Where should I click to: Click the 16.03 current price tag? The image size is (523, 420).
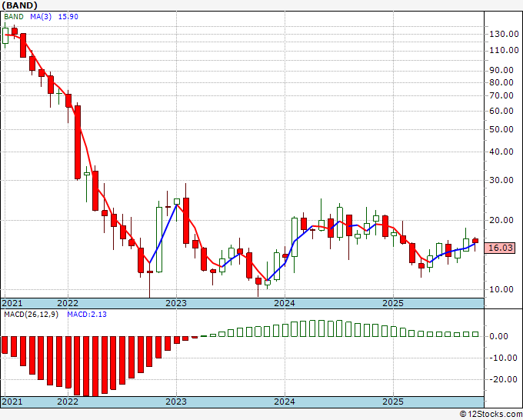click(x=500, y=248)
